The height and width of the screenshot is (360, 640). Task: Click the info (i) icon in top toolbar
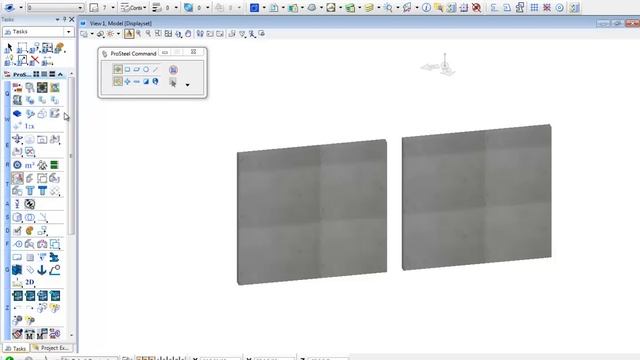426,8
